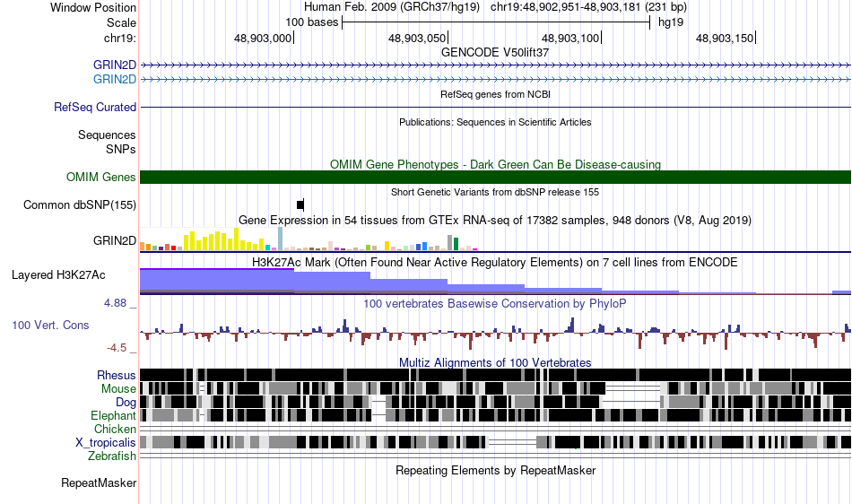852x504 pixels.
Task: Click the PhyloP conservation wiggle graph
Action: 496,333
